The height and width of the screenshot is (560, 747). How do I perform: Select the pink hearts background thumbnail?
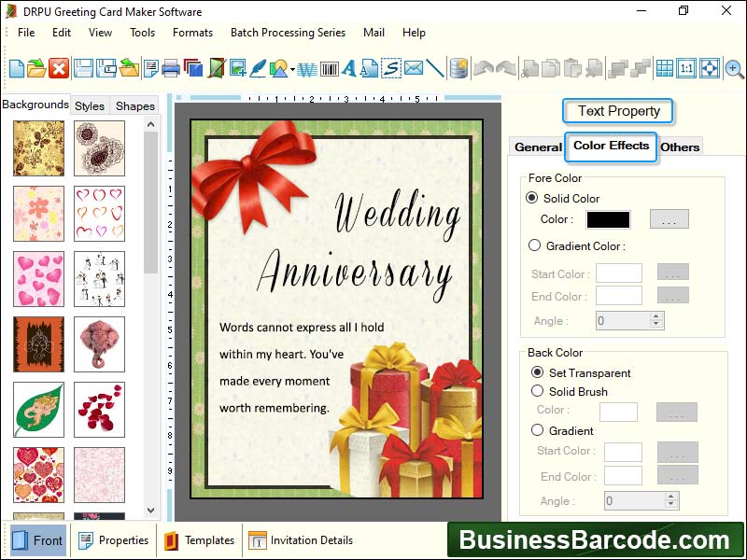(x=37, y=280)
